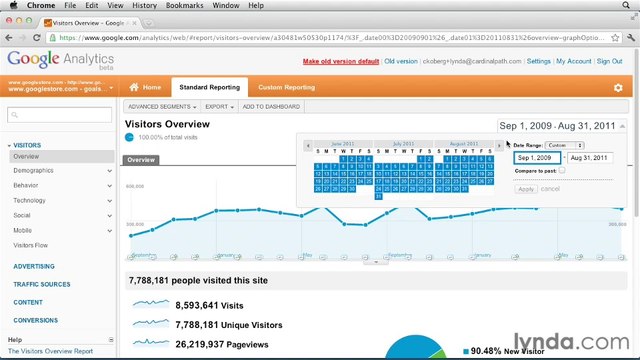The image size is (640, 360).
Task: Click the start date field Sep 1, 2009
Action: pyautogui.click(x=537, y=158)
